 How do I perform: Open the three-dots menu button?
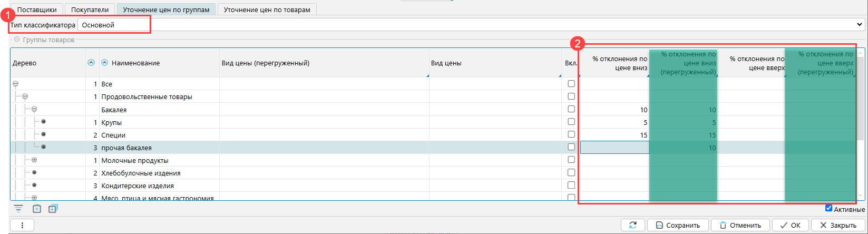click(22, 225)
